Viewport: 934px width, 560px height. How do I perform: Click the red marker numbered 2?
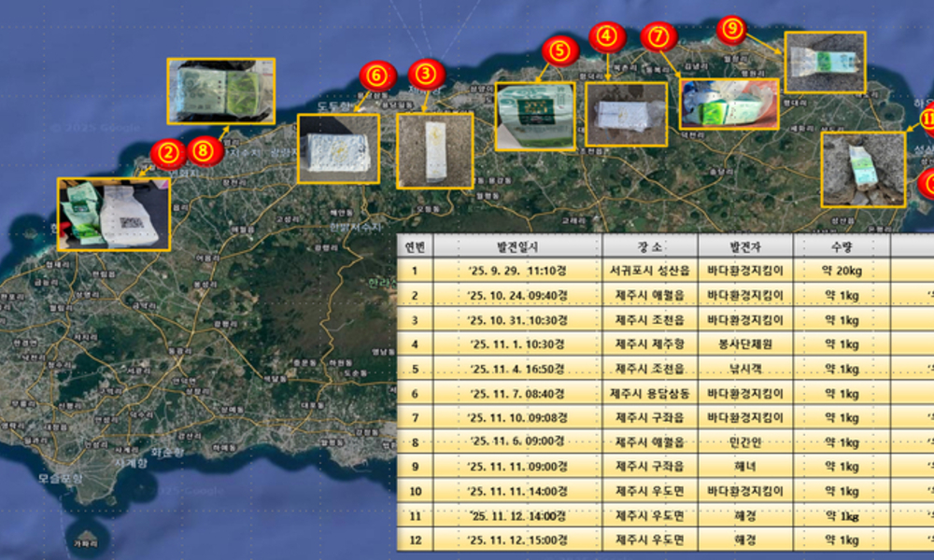(169, 153)
